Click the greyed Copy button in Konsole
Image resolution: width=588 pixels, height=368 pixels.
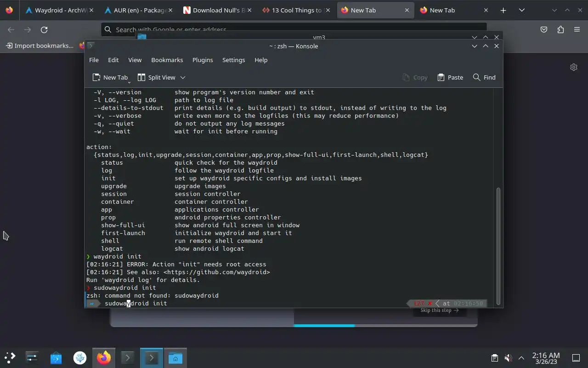coord(415,77)
